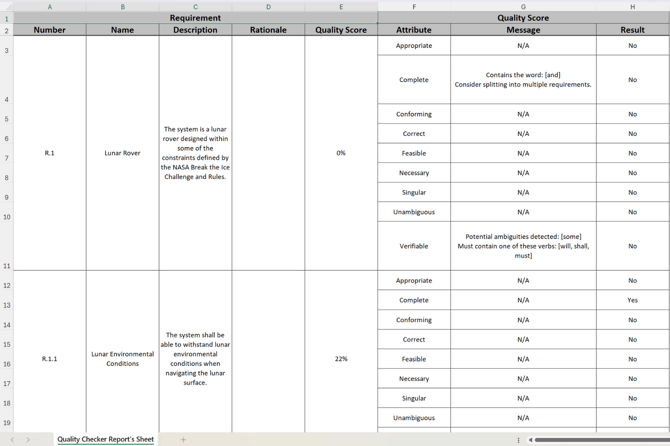Select column A header
Screen dimensions: 670x446
click(x=49, y=7)
